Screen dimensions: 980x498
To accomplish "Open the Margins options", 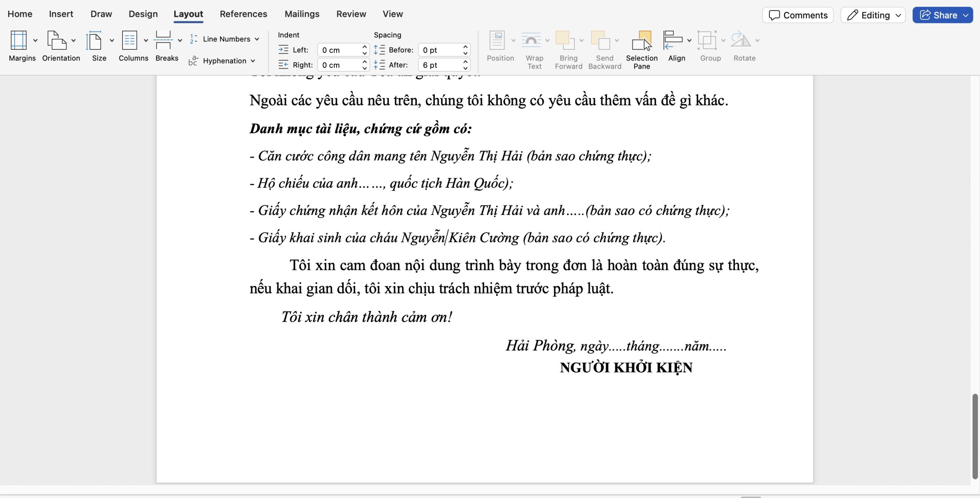I will (22, 46).
